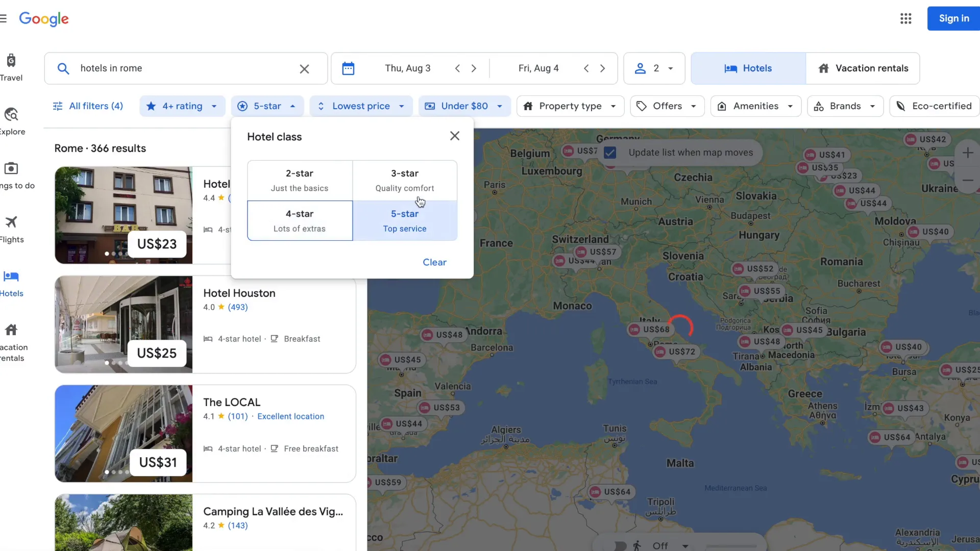Expand the Amenities filter
This screenshot has width=980, height=551.
(756, 106)
